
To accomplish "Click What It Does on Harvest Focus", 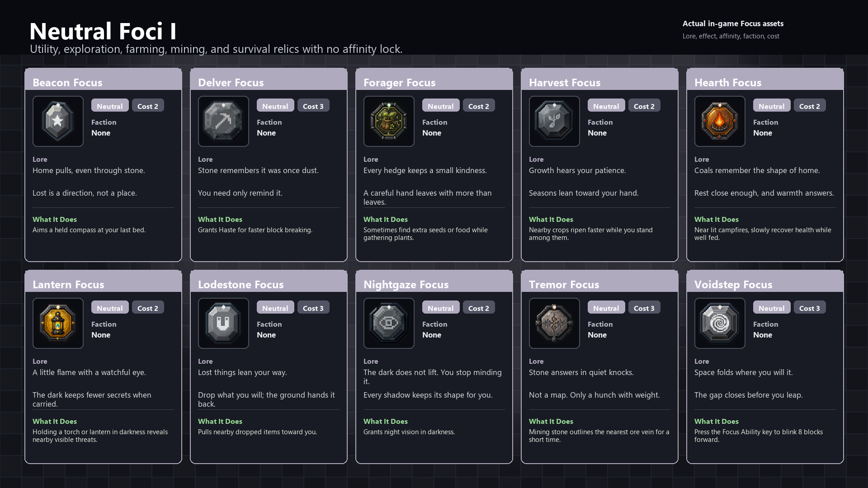I will 551,219.
